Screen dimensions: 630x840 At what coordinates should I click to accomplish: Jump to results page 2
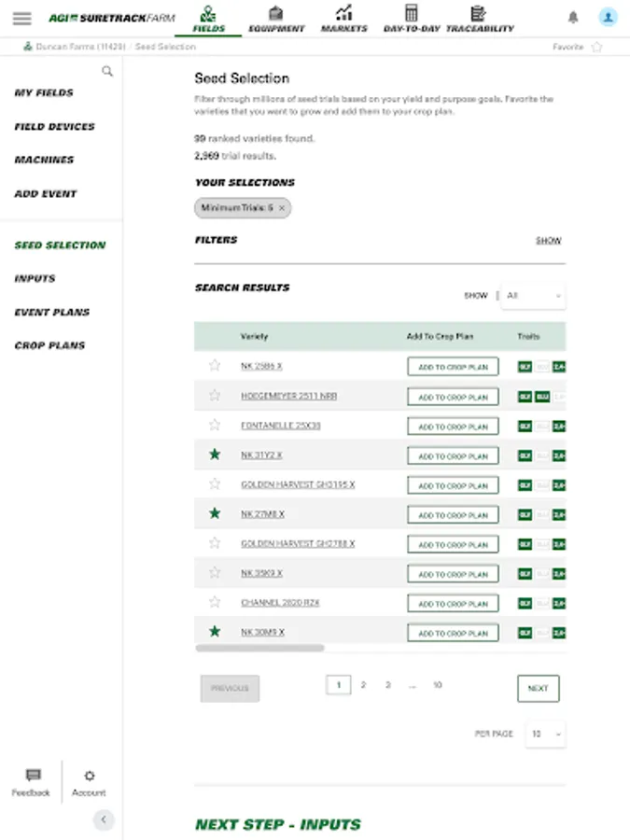coord(363,685)
